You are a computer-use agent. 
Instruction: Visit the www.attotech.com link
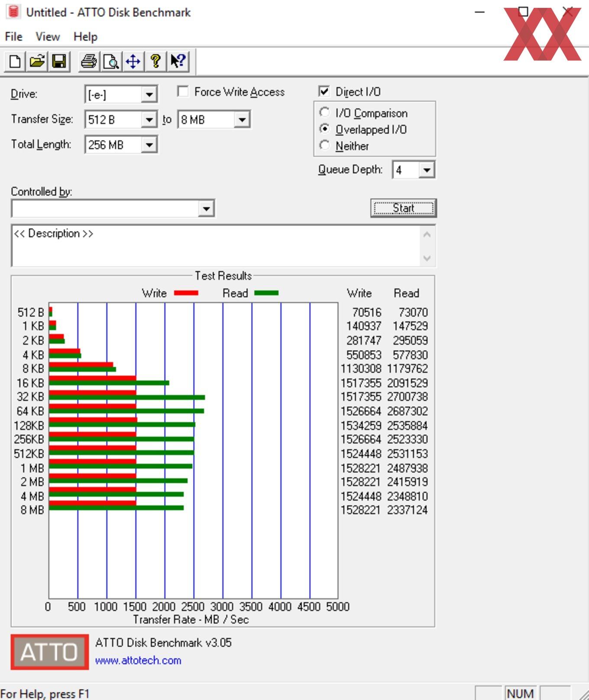coord(138,661)
